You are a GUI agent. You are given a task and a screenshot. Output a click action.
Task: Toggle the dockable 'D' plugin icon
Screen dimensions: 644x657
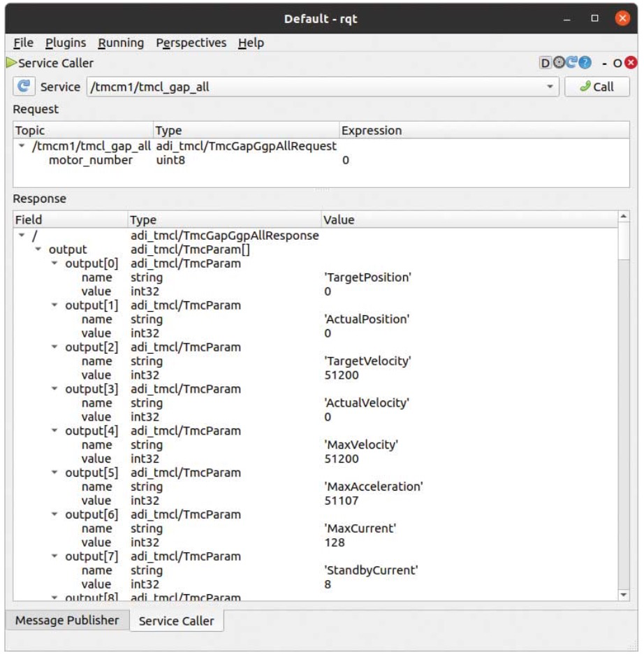(x=545, y=63)
